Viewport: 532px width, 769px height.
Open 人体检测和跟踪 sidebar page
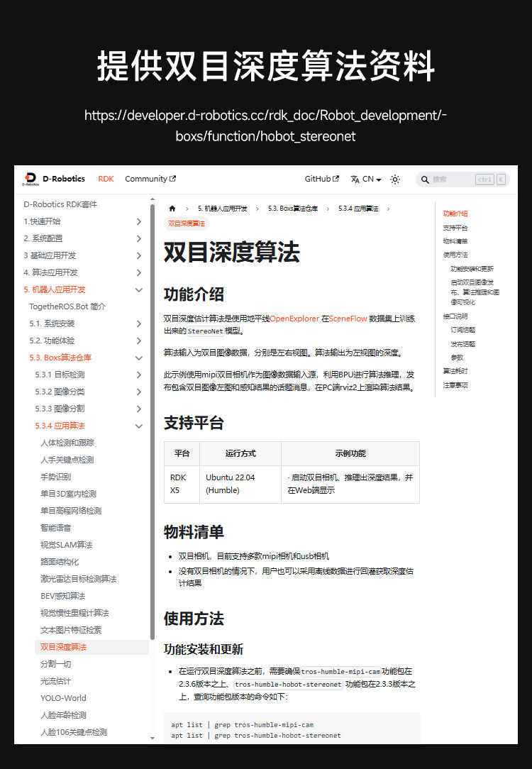click(x=67, y=443)
